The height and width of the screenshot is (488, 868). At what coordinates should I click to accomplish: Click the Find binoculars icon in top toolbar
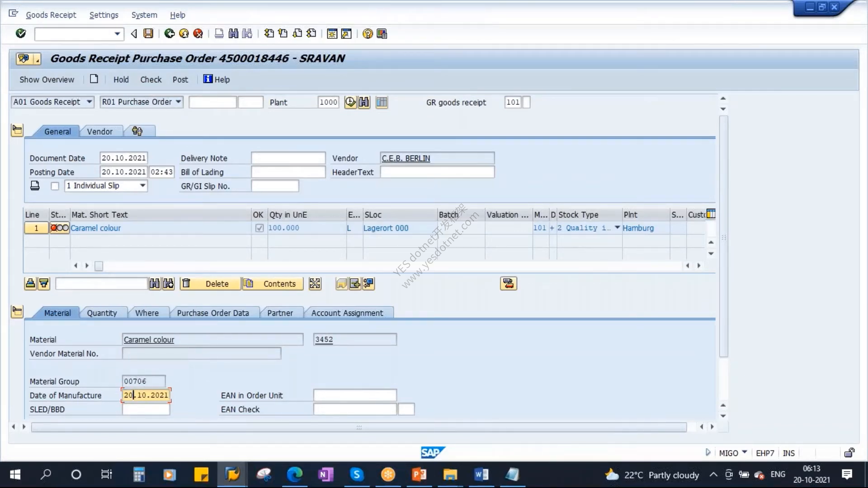pos(233,33)
